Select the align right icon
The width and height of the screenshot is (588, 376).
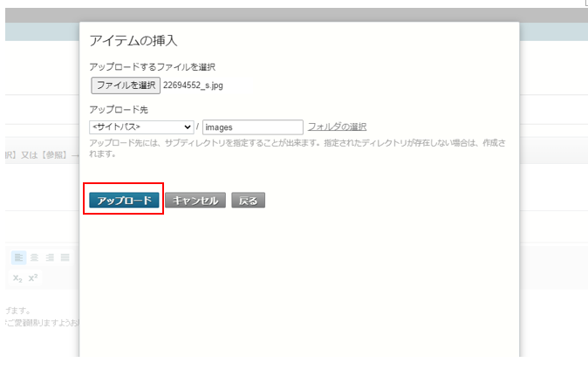[x=50, y=257]
